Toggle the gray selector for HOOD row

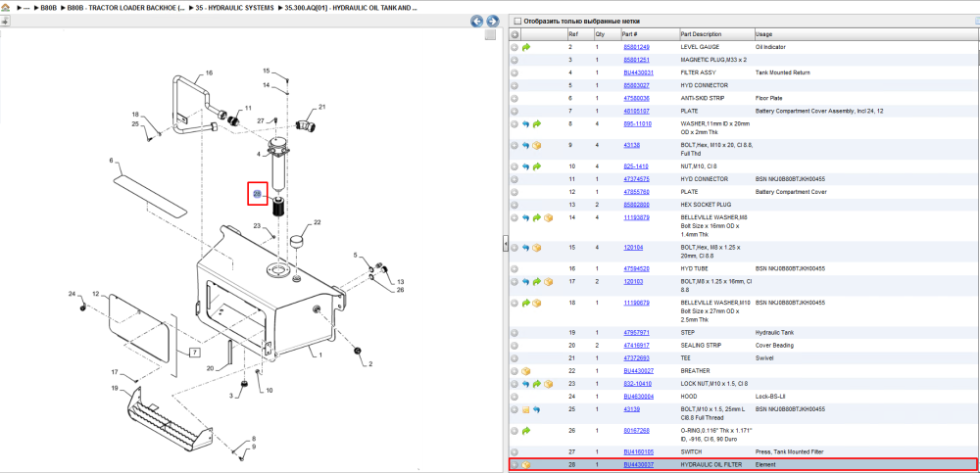point(514,397)
